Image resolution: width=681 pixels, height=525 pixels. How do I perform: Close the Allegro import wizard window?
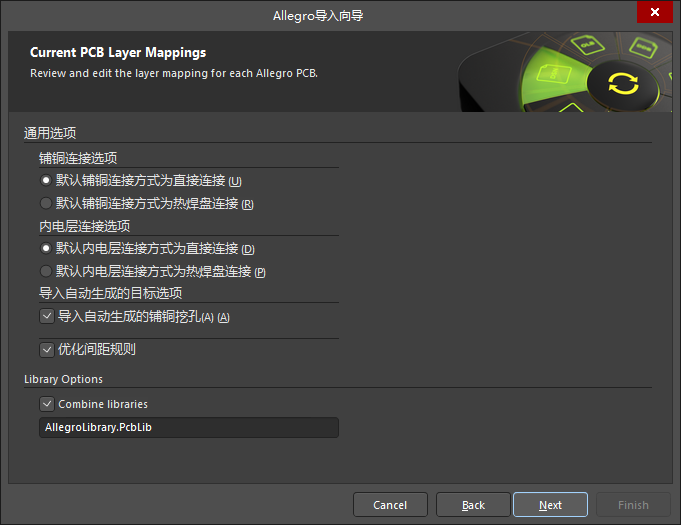[x=654, y=13]
